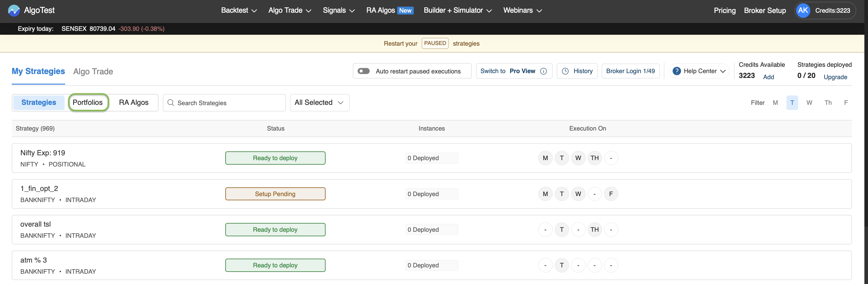This screenshot has height=284, width=868.
Task: Open the All Selected dropdown
Action: pos(319,102)
